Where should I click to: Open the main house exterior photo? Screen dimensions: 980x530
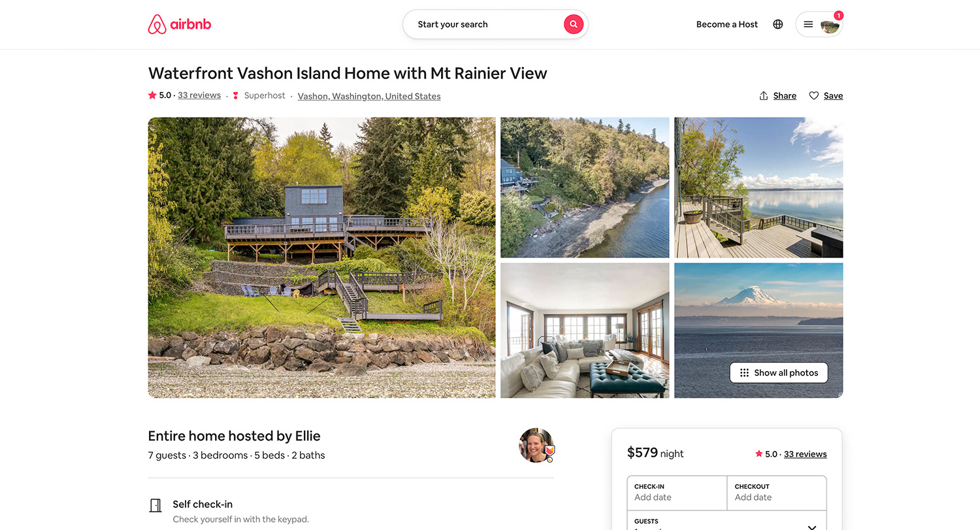(322, 257)
